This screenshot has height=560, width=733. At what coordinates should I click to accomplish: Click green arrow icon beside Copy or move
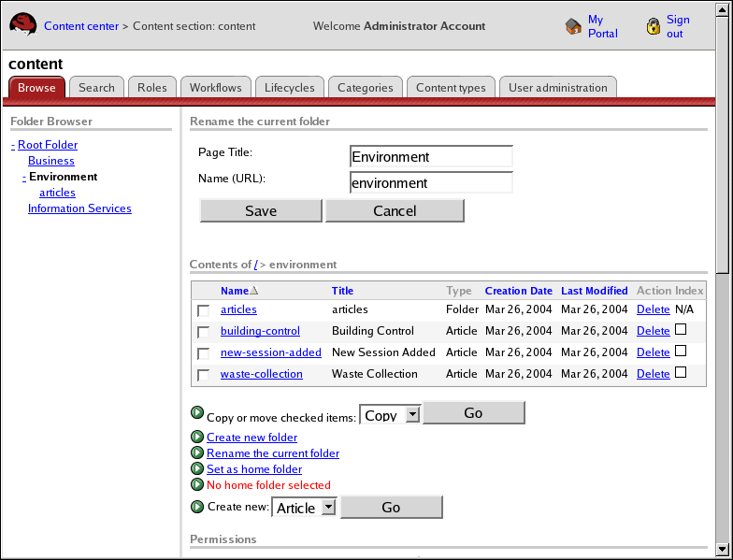(197, 412)
